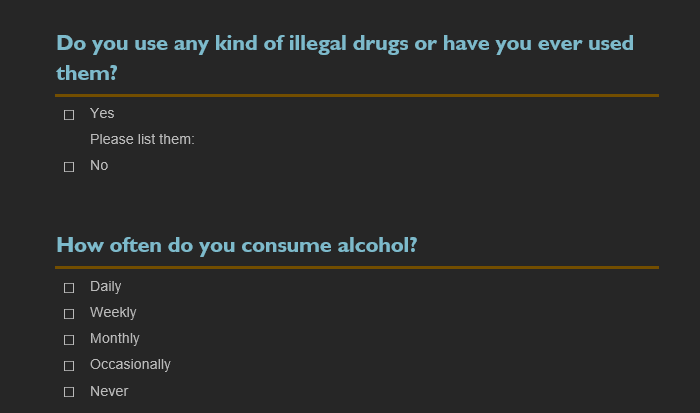Click the divider under the illegal drugs question

[357, 95]
